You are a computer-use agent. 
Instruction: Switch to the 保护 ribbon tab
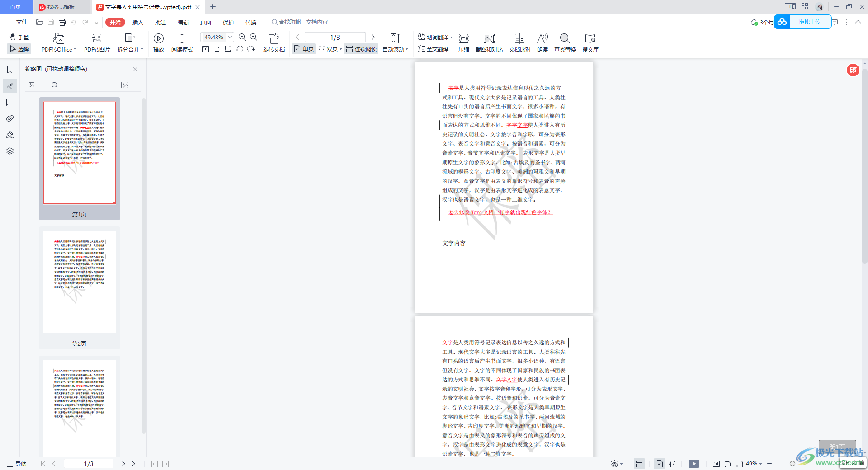[228, 22]
